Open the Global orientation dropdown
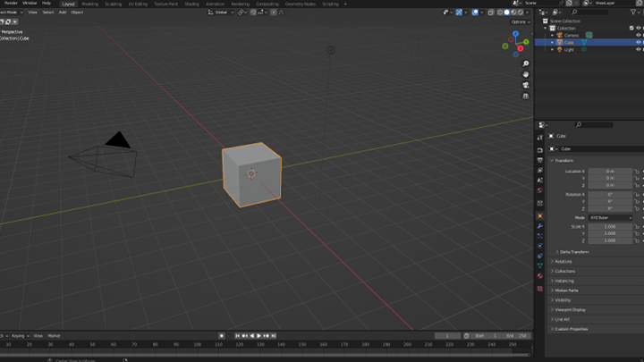 pos(221,13)
